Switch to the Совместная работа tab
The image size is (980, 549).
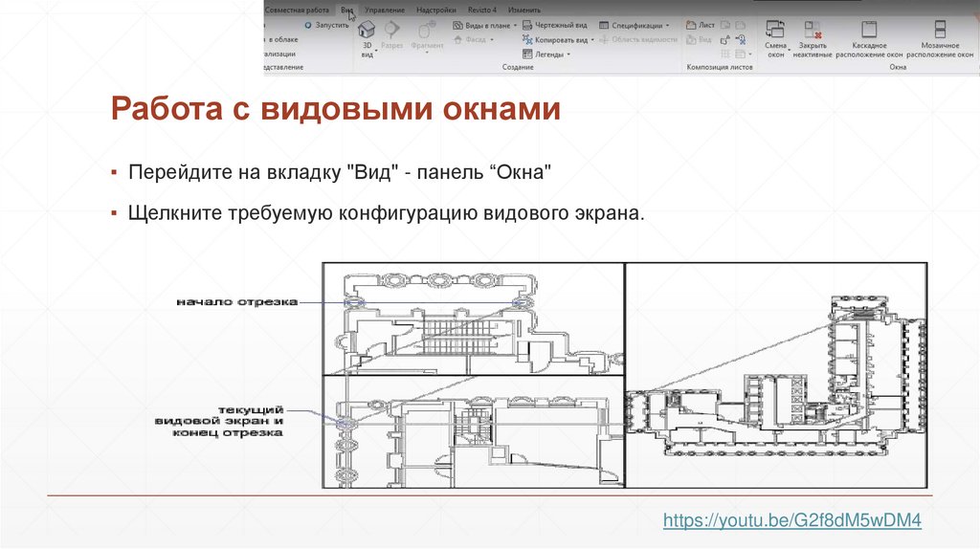[297, 10]
